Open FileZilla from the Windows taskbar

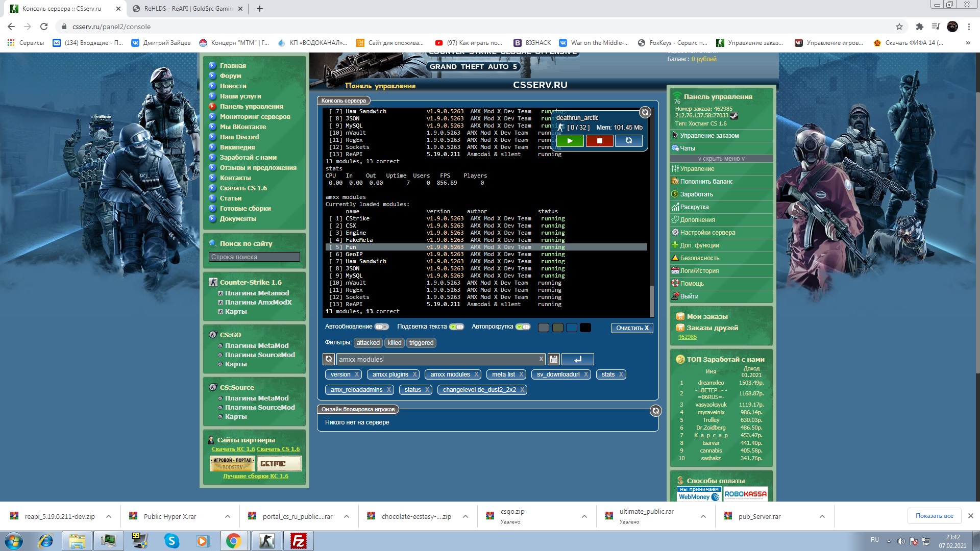298,541
